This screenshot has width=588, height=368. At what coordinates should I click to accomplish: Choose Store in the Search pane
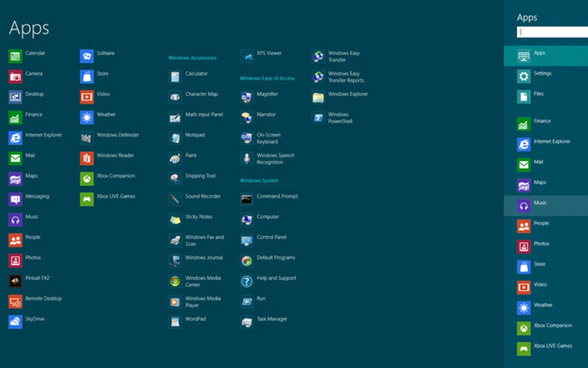(546, 267)
